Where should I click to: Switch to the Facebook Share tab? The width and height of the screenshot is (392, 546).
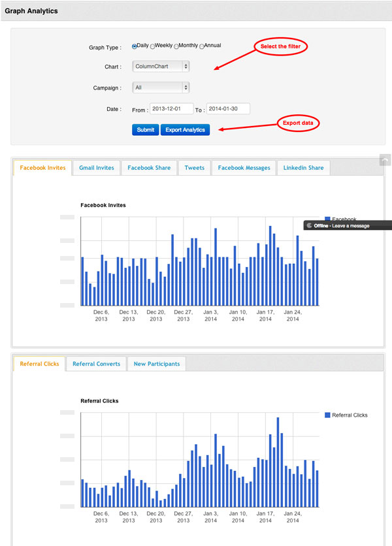[149, 168]
